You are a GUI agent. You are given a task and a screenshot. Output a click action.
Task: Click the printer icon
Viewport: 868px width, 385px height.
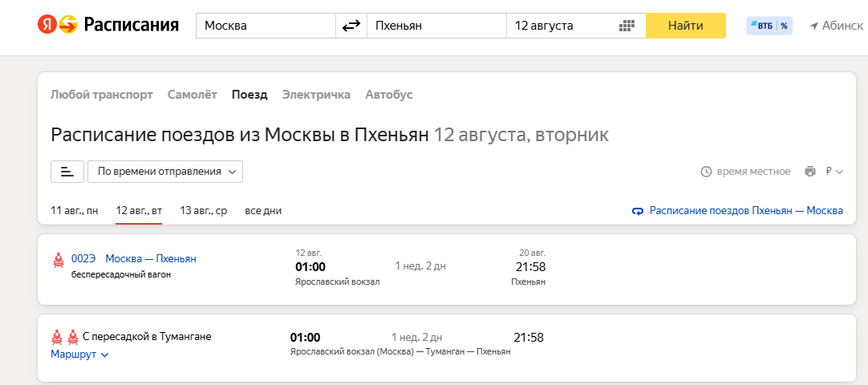click(x=810, y=172)
